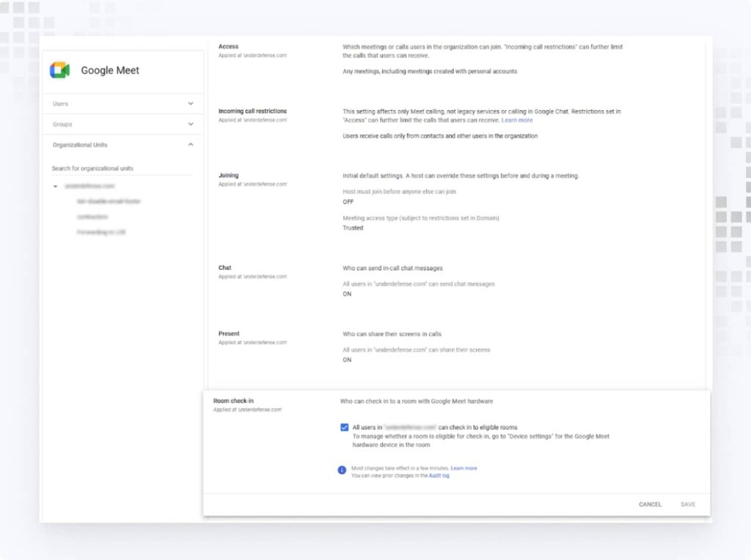This screenshot has width=751, height=560.
Task: Click the SAVE button
Action: [x=688, y=504]
